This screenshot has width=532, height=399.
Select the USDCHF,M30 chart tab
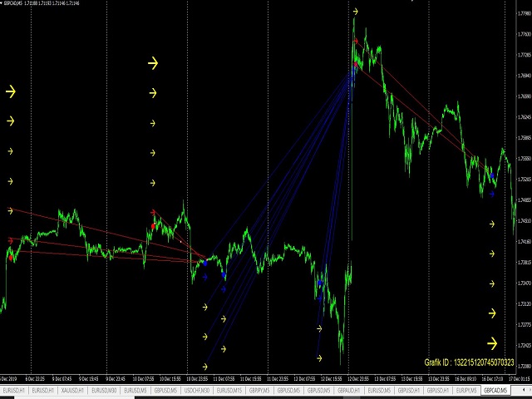click(197, 391)
